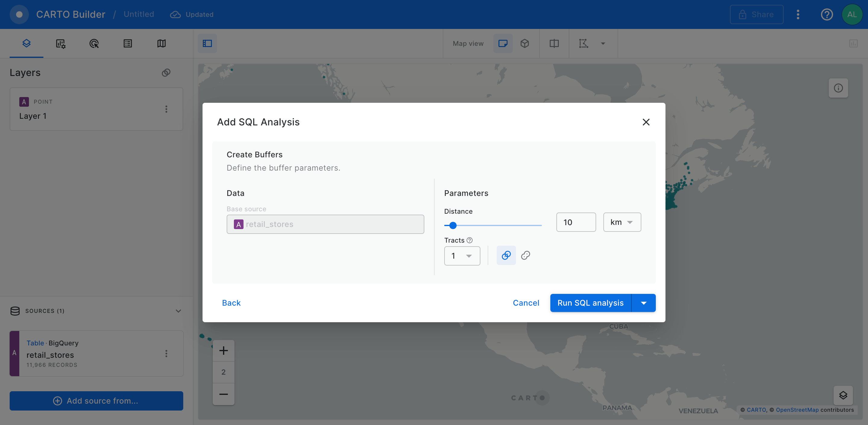Select the 3D map view cube
The width and height of the screenshot is (868, 425).
[524, 43]
